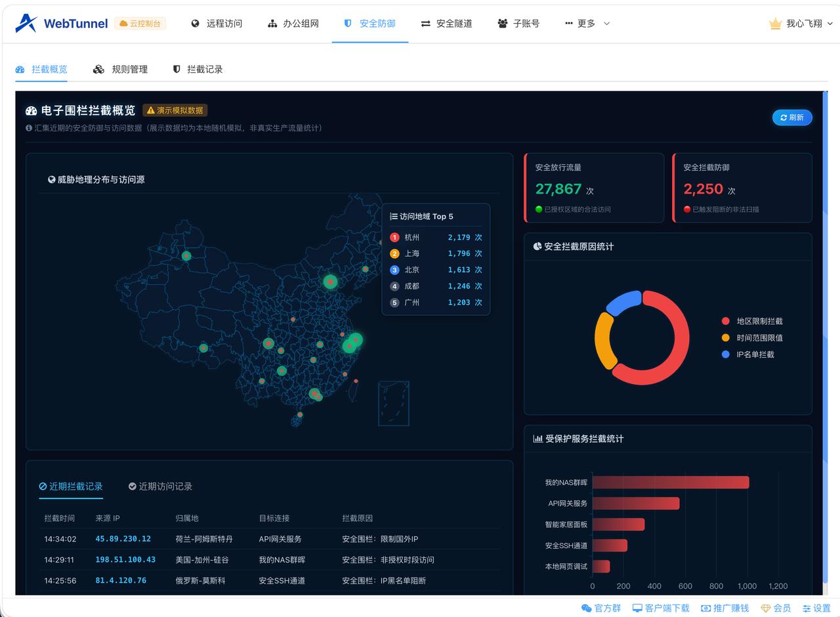840x617 pixels.
Task: Click the API网关服务 bar
Action: point(636,503)
